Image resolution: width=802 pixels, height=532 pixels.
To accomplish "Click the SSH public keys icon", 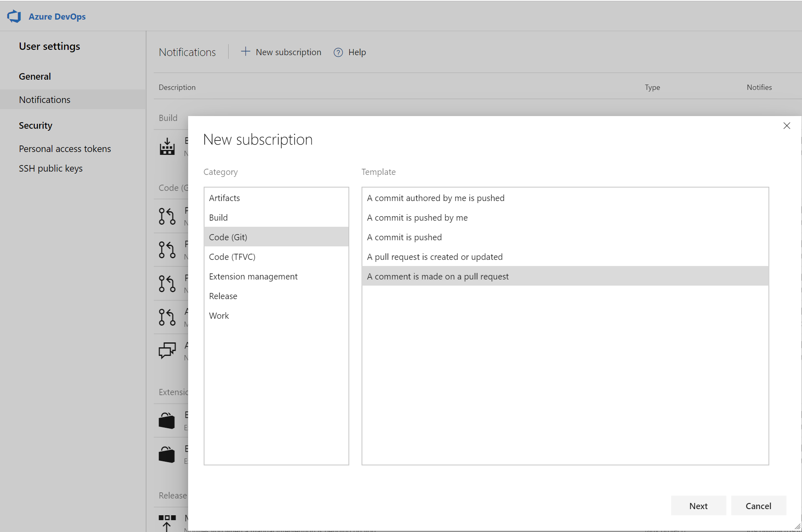I will click(50, 168).
